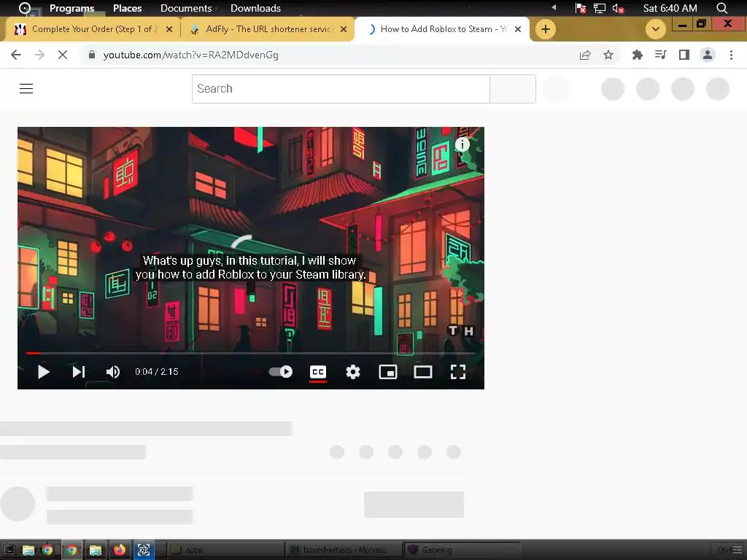Click the muted speaker tray icon
Screen dimensions: 747x560
[618, 8]
